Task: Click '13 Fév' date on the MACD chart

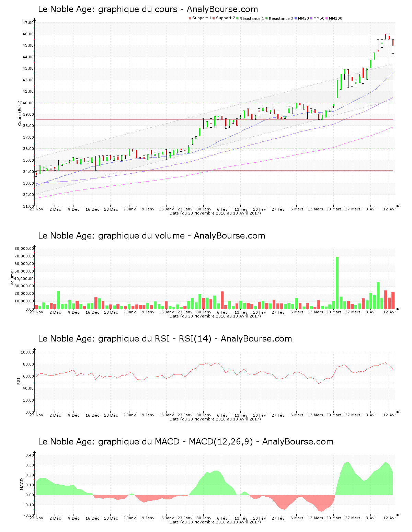Action: click(241, 518)
